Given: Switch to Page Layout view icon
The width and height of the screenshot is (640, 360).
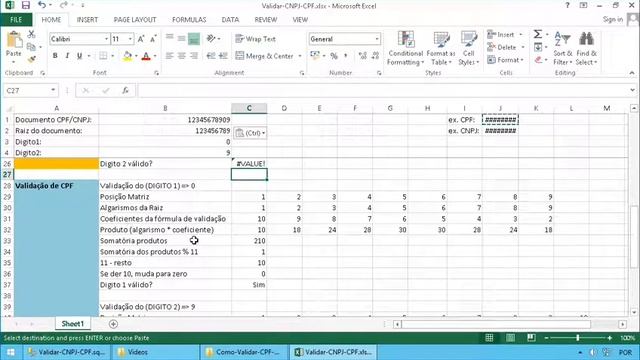Looking at the screenshot, I should 510,338.
